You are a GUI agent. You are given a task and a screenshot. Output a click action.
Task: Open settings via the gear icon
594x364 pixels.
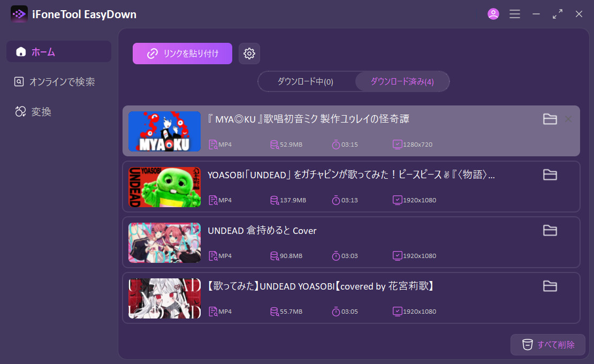click(x=249, y=54)
